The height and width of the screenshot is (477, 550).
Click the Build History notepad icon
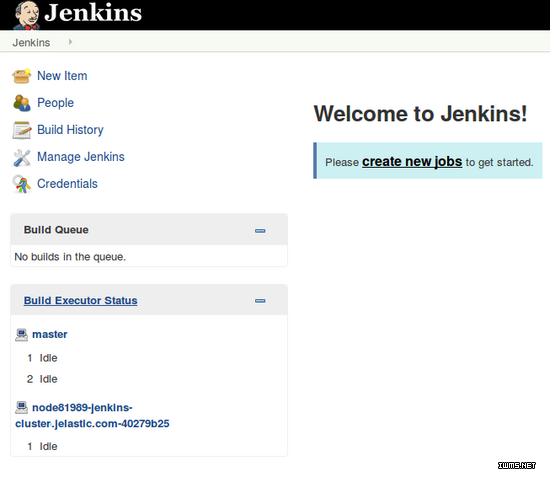[22, 130]
